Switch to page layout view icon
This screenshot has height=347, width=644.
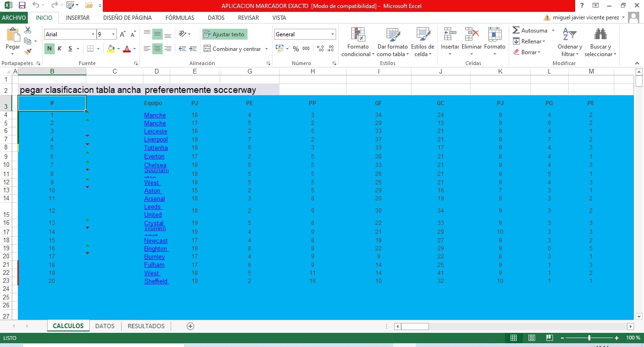click(532, 338)
